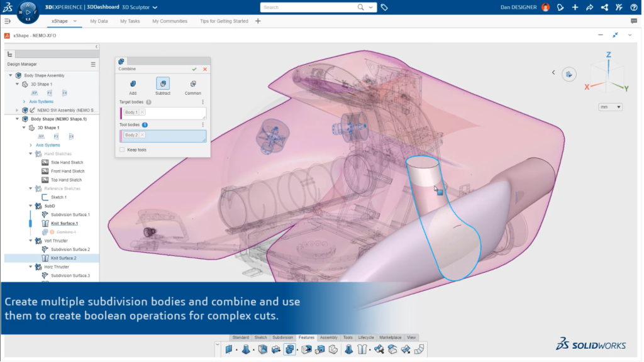Click the highlighted Combine icon on the Features toolbar
The image size is (644, 362).
(x=290, y=349)
